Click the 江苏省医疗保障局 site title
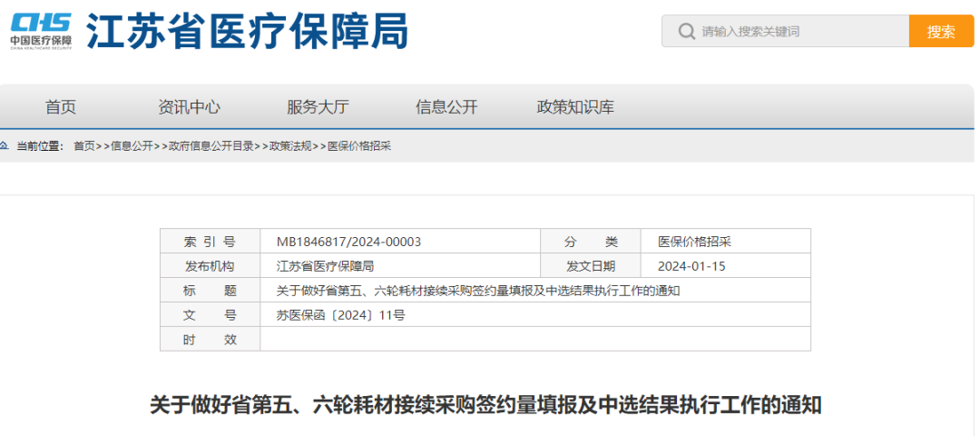Screen dimensions: 980x436 247,30
